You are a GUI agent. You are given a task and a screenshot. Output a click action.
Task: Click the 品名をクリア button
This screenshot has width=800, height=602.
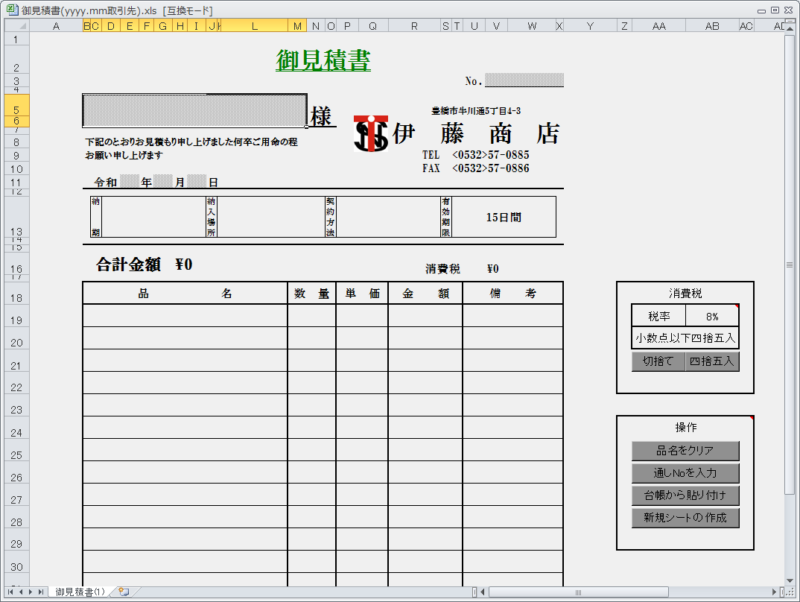tap(685, 450)
